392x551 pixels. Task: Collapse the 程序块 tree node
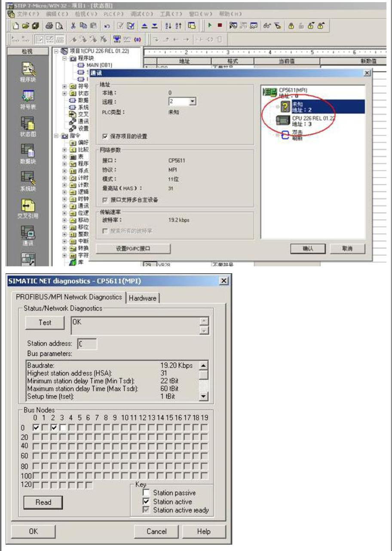(64, 58)
